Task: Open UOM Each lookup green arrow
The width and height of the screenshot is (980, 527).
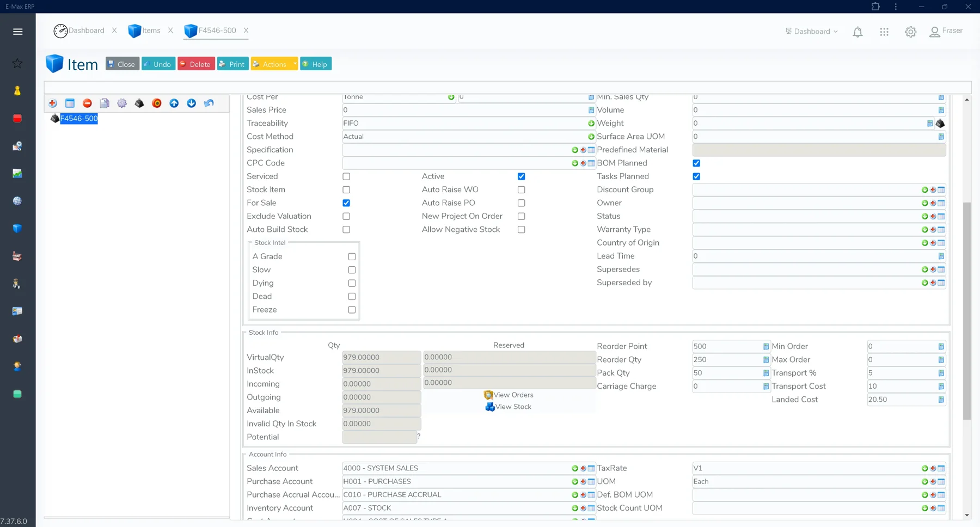Action: [x=924, y=482]
